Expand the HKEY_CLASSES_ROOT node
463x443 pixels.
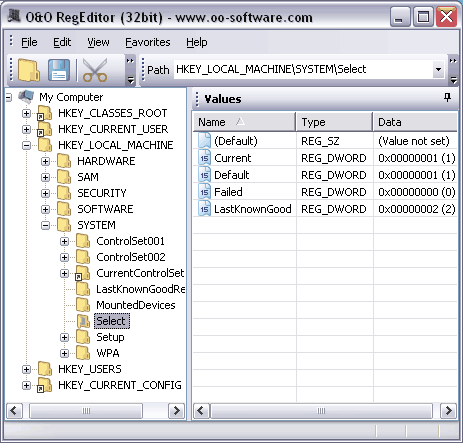(x=26, y=113)
